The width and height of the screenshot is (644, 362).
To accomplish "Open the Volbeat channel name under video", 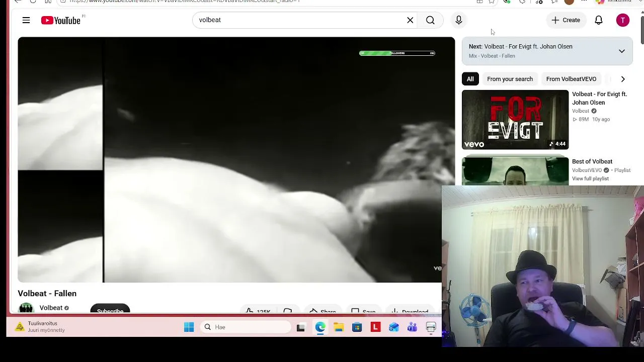I will [51, 308].
